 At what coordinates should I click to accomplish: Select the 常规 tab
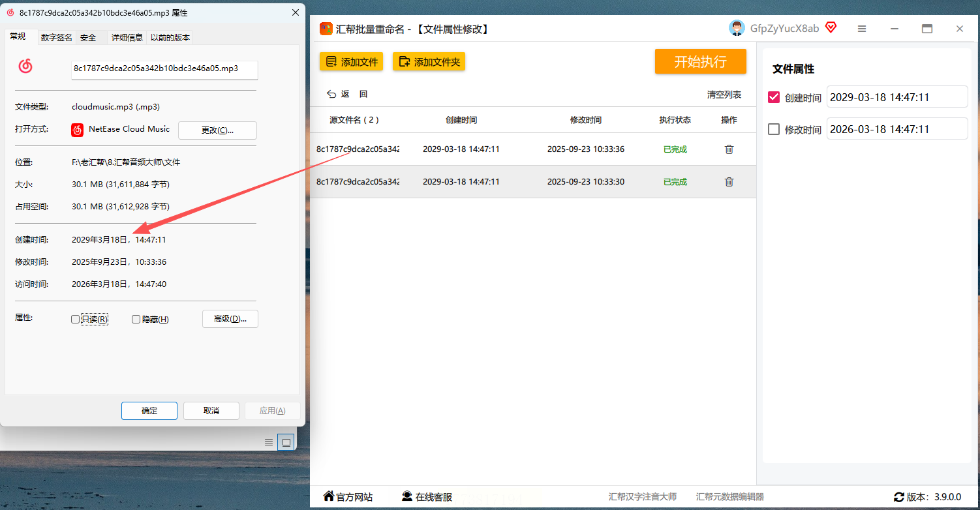(18, 37)
